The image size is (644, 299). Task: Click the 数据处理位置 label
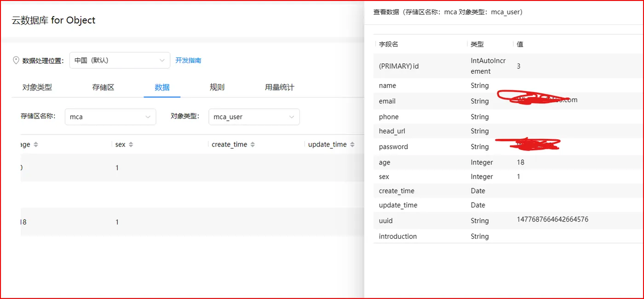(x=43, y=60)
